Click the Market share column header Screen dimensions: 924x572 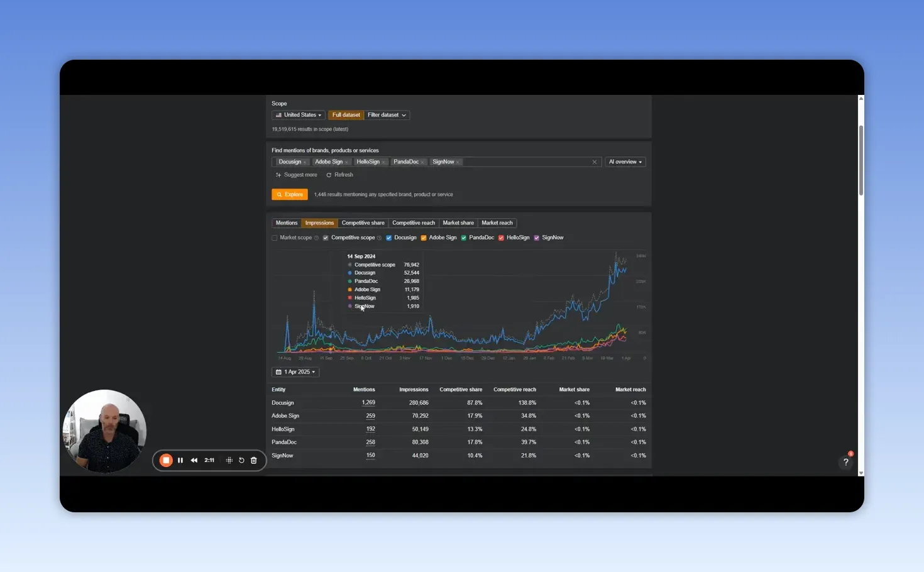coord(575,390)
